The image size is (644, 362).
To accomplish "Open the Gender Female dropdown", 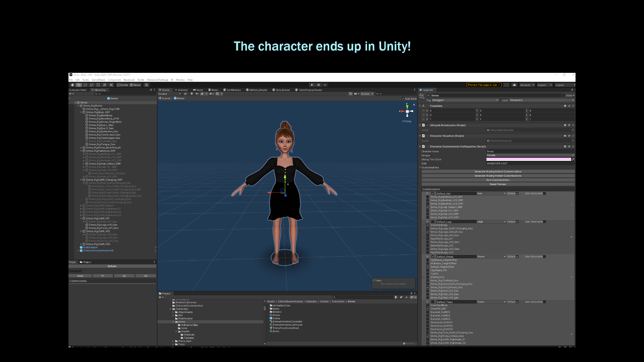I will 530,155.
